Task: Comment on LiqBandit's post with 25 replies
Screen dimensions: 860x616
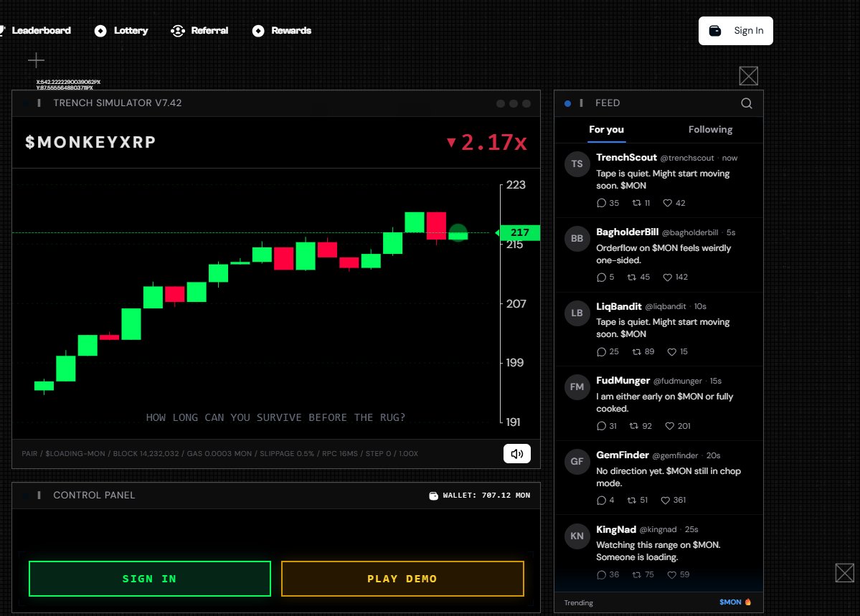Action: [x=608, y=351]
